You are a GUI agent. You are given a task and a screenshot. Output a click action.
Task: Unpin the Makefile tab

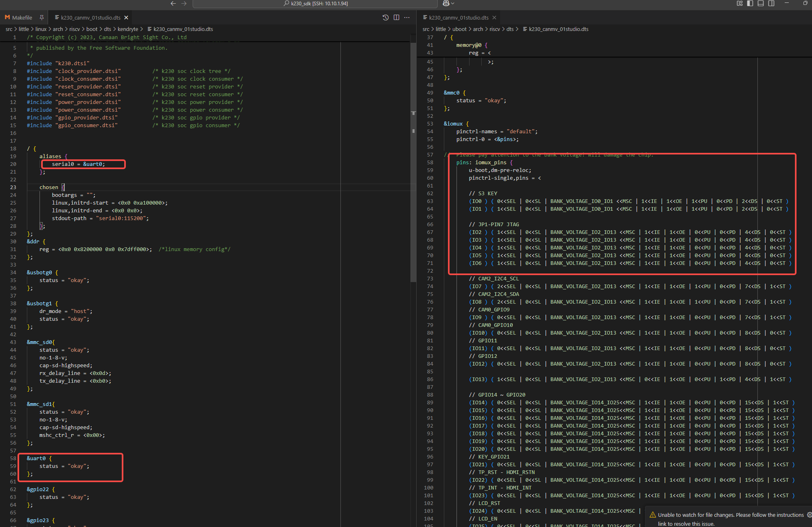(x=42, y=18)
